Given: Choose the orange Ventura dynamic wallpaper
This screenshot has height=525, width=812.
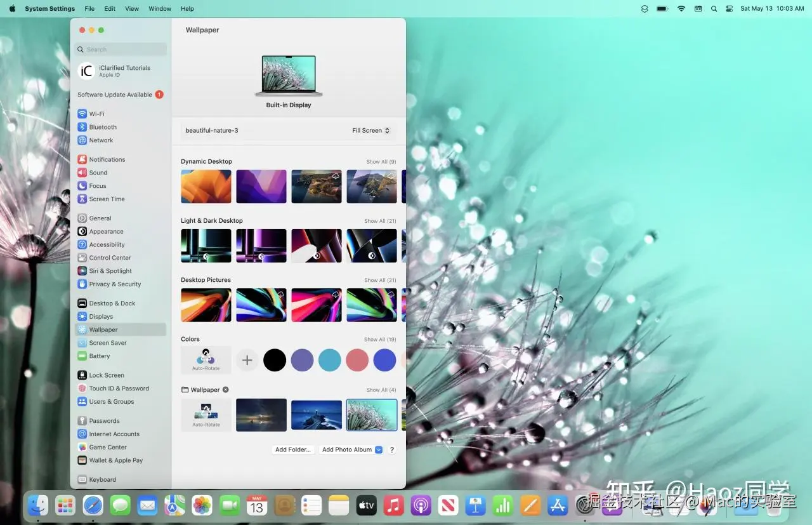Looking at the screenshot, I should (206, 187).
